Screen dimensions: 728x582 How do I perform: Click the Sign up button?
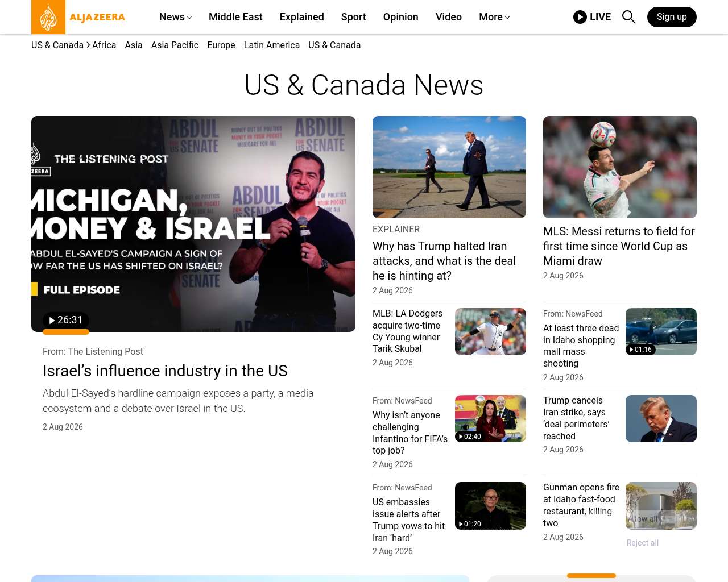click(672, 17)
